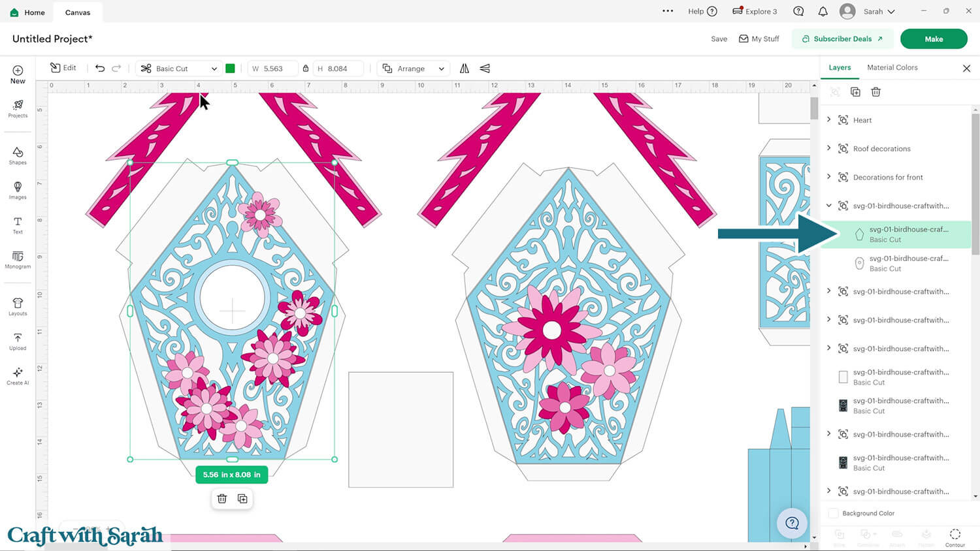
Task: Expand the Heart layer group
Action: point(829,119)
